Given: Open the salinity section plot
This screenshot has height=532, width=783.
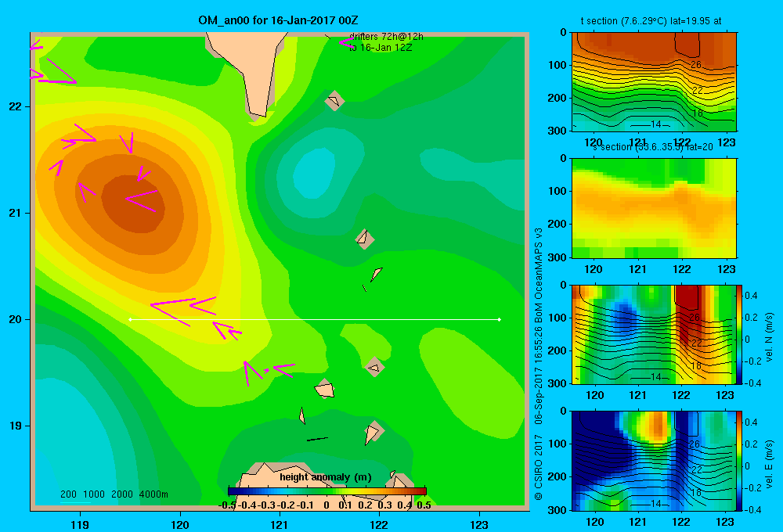Looking at the screenshot, I should 654,208.
